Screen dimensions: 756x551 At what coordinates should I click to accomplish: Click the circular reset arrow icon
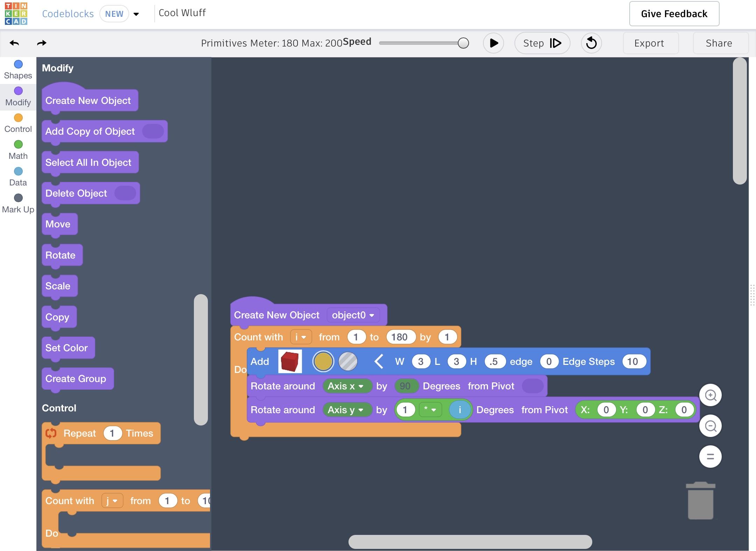(x=591, y=43)
